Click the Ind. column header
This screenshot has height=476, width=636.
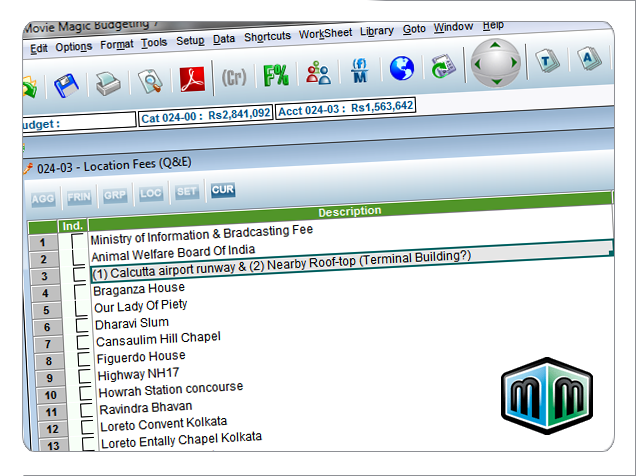tap(73, 226)
